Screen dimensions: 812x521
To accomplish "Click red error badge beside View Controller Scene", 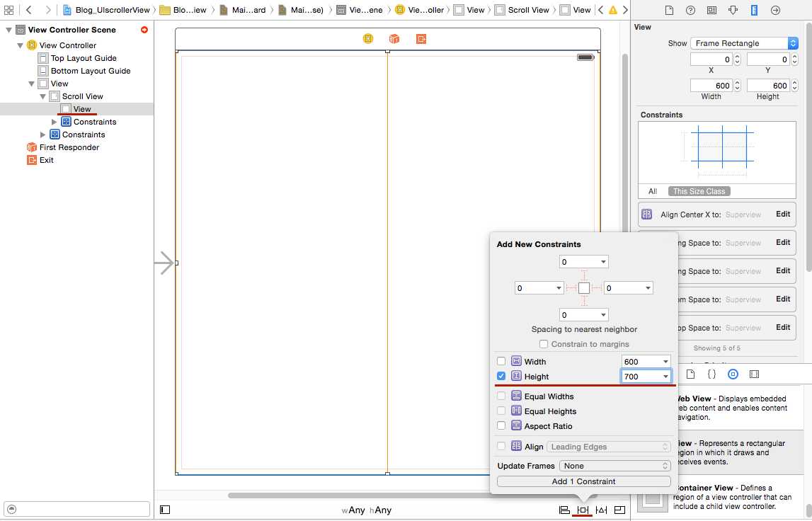I will [x=144, y=30].
